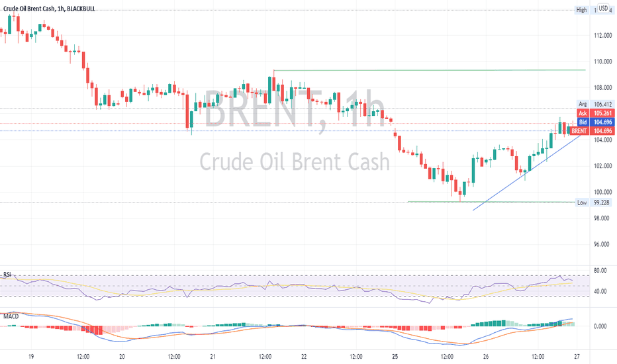The image size is (617, 364).
Task: Select the MACD indicator label
Action: (x=11, y=316)
